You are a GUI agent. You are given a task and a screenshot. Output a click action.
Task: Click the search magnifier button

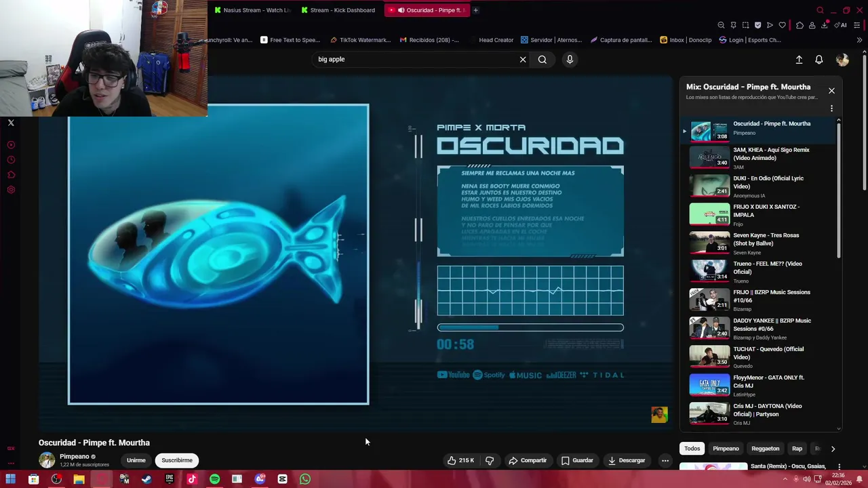[x=542, y=60]
